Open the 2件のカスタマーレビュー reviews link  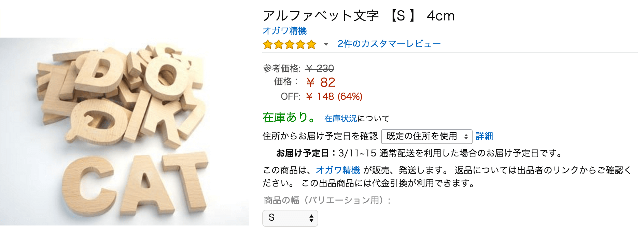389,43
